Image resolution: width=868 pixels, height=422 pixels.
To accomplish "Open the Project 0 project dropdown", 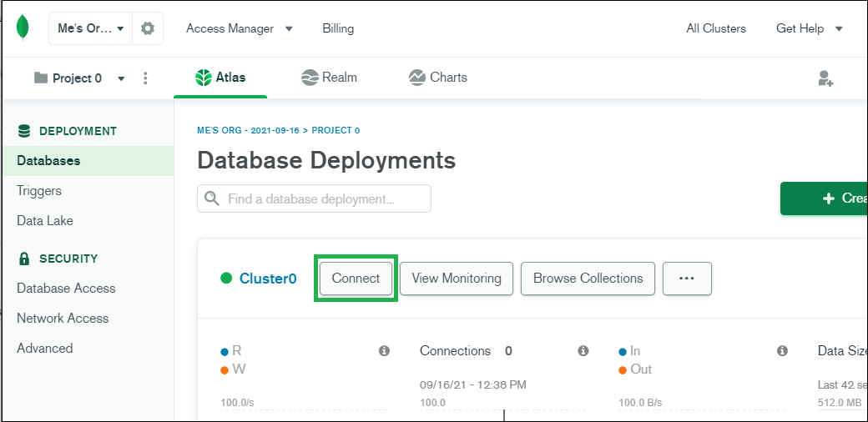I will [x=80, y=78].
